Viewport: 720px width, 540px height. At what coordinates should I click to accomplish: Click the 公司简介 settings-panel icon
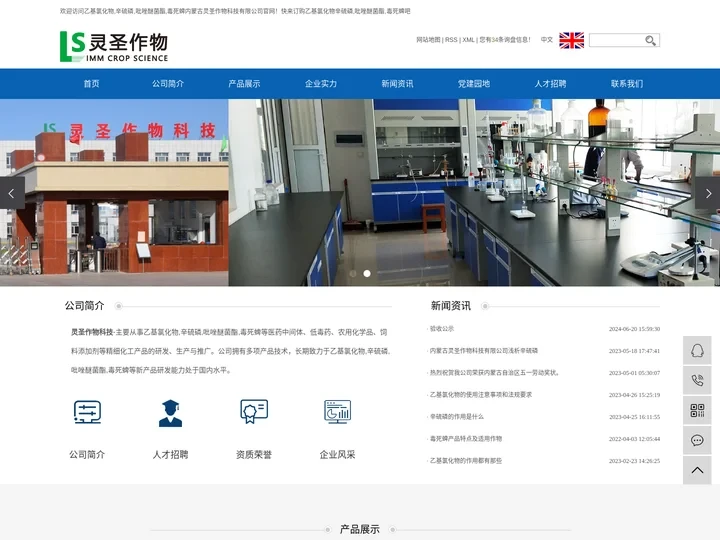[87, 412]
